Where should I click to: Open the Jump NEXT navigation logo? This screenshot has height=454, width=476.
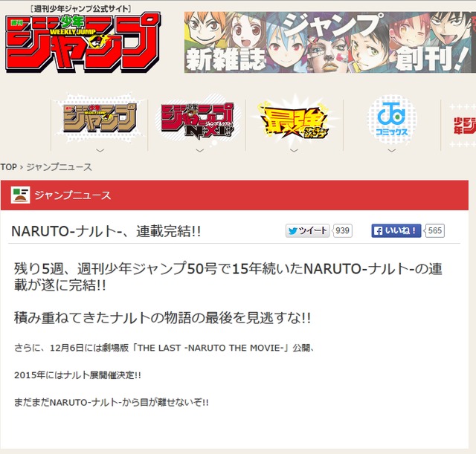click(x=197, y=120)
